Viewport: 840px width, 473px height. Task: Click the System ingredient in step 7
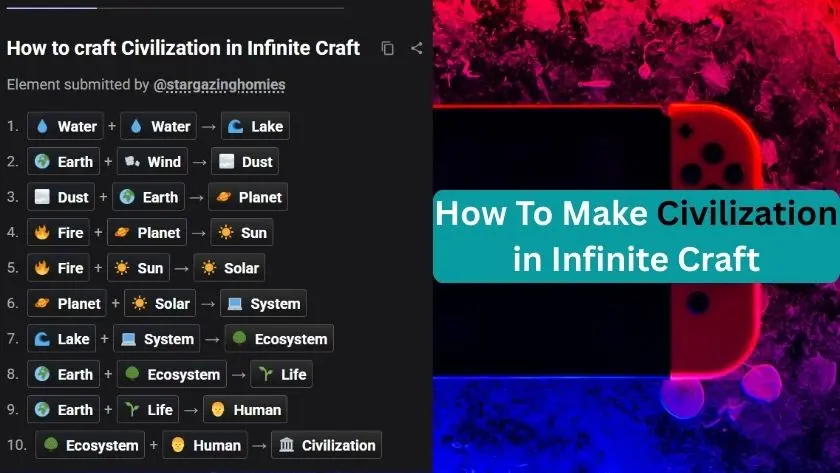(x=156, y=339)
